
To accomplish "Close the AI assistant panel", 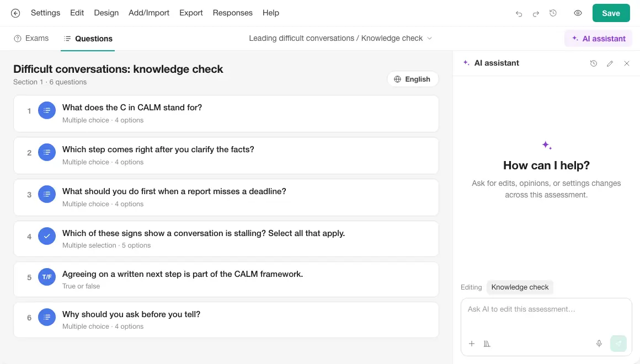I will pyautogui.click(x=627, y=63).
